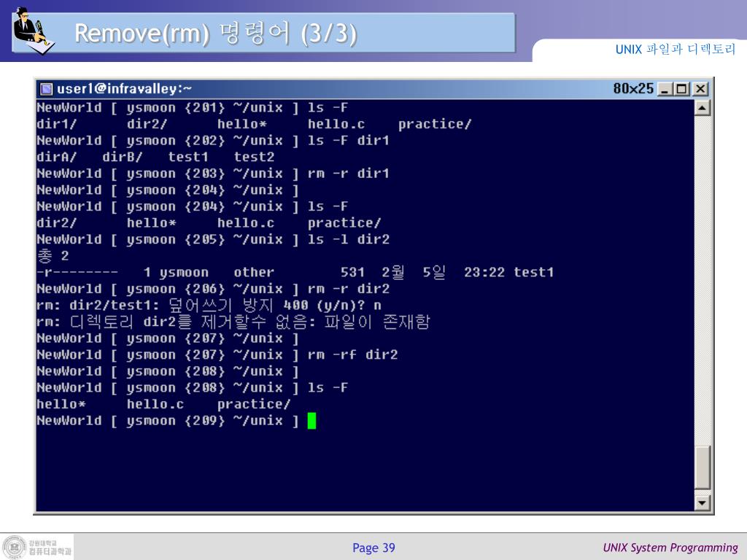The image size is (747, 560).
Task: Click 'dir1/' in the first ls output
Action: coord(57,124)
